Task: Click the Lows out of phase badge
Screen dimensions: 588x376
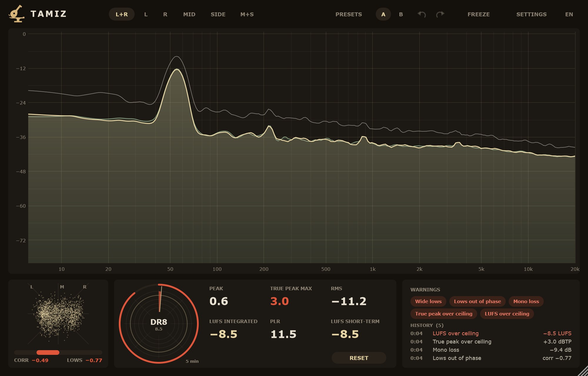Action: [x=477, y=301]
